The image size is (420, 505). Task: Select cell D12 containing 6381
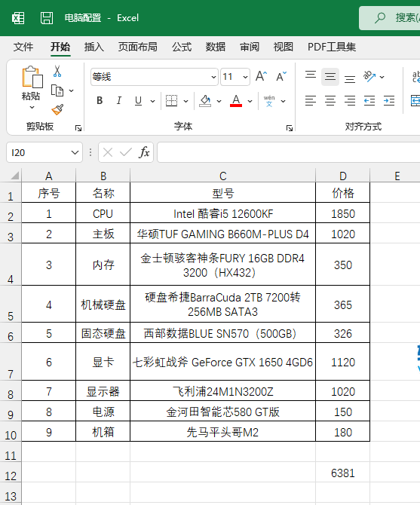tap(342, 473)
